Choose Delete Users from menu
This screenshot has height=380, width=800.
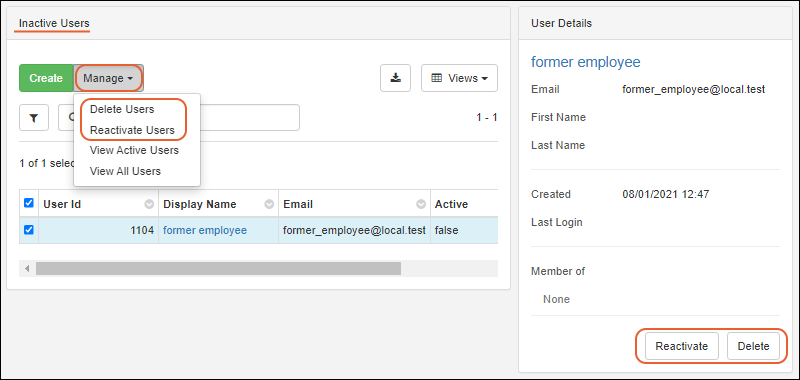[x=122, y=109]
